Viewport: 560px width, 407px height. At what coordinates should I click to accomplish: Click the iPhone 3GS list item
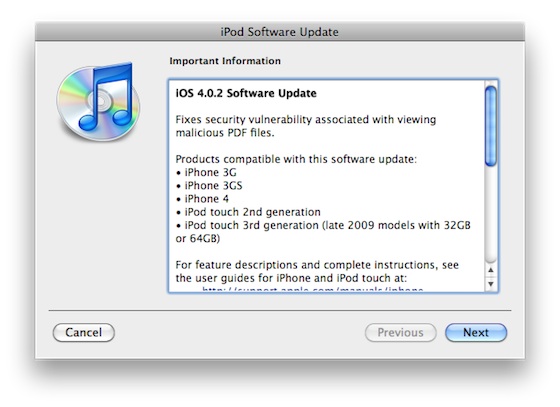210,186
